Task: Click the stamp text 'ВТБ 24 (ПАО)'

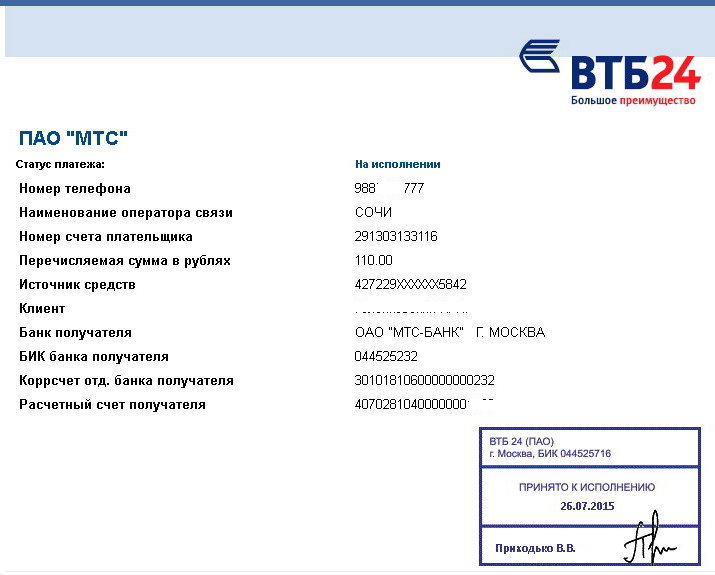Action: point(522,441)
